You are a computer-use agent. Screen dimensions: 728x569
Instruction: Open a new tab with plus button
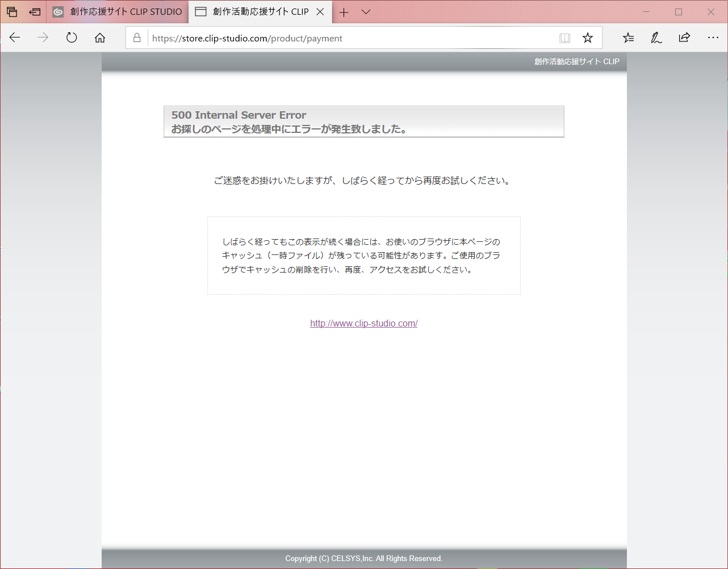(x=344, y=12)
